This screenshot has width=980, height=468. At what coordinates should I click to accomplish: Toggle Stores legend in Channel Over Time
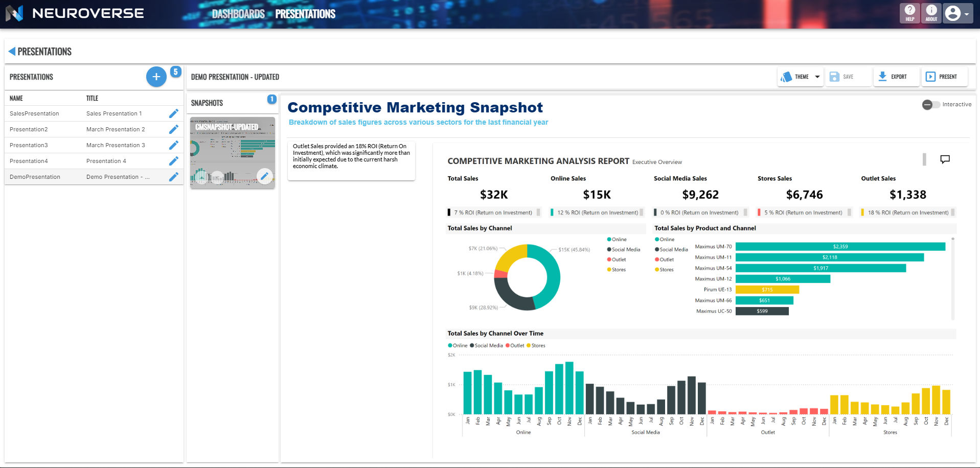pos(536,345)
